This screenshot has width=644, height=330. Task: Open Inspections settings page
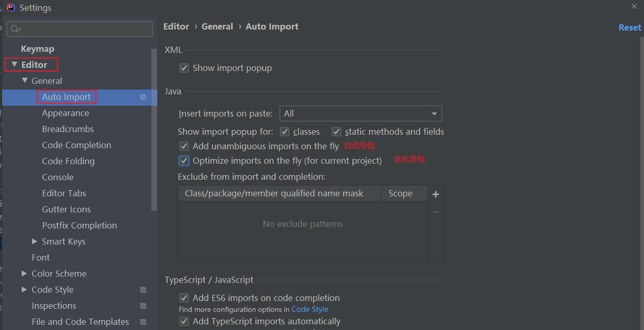click(54, 306)
